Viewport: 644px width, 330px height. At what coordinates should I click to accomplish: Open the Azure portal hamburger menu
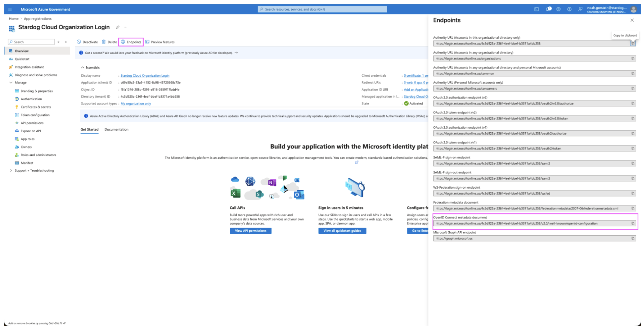click(10, 9)
